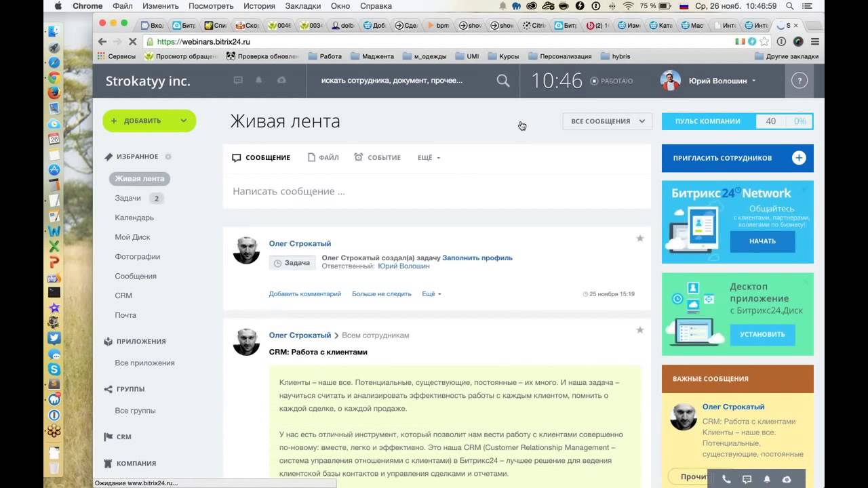The width and height of the screenshot is (868, 488).
Task: Open Firefox from the Dock
Action: point(54,93)
